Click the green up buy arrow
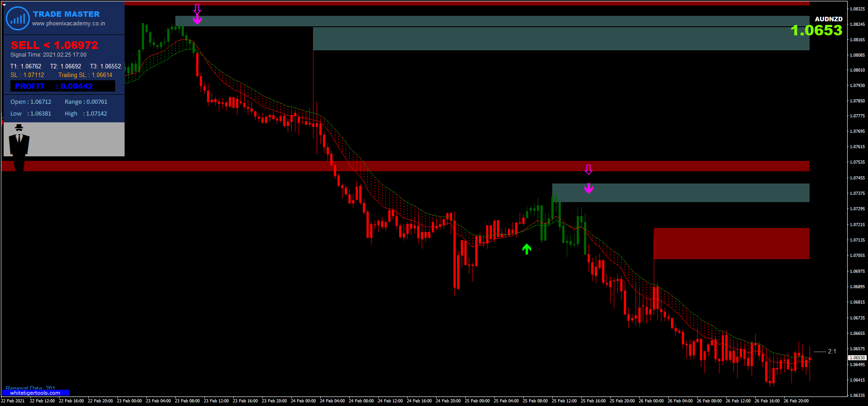Image resolution: width=868 pixels, height=406 pixels. 526,249
